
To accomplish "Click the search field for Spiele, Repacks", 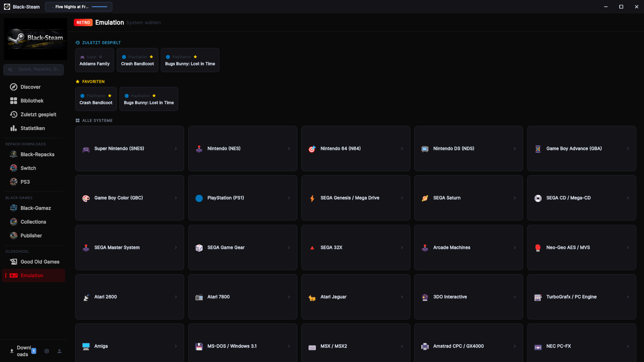I will [34, 69].
